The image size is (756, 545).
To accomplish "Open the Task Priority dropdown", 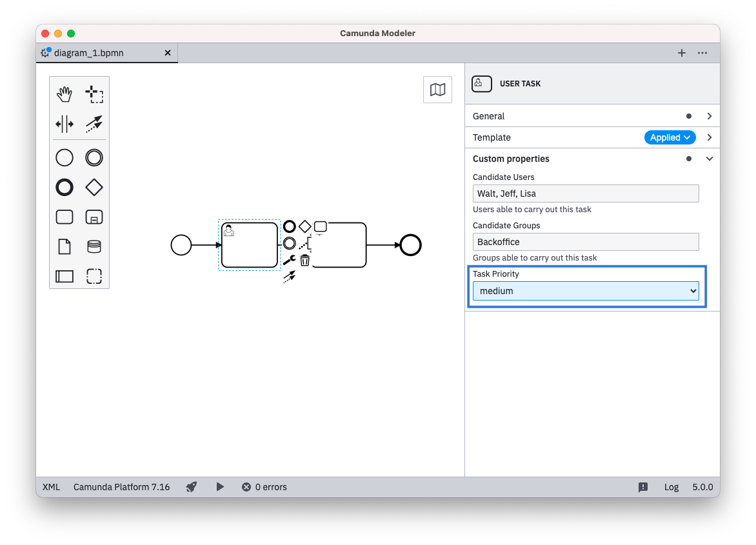I will pyautogui.click(x=586, y=291).
